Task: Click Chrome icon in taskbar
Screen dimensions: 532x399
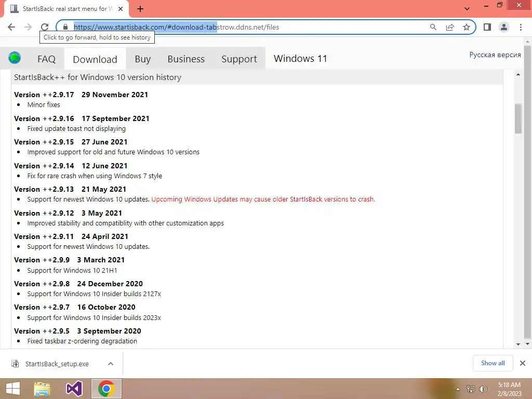Action: pos(106,389)
